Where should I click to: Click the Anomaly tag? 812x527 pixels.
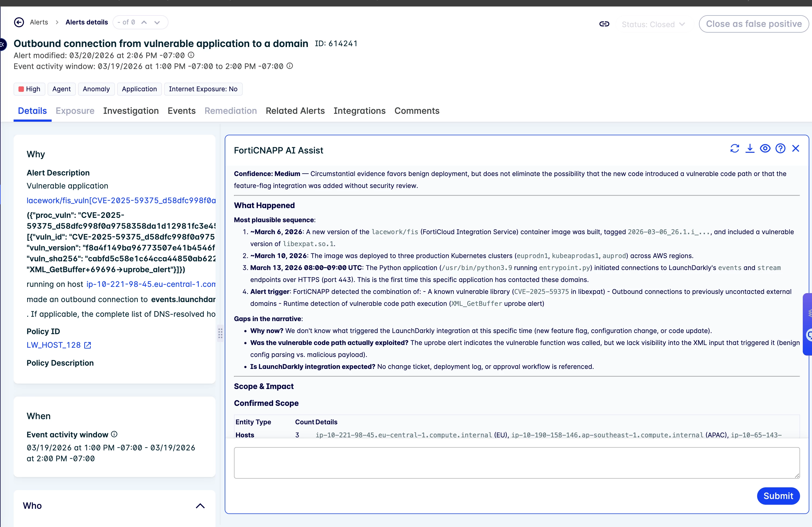[x=96, y=89]
